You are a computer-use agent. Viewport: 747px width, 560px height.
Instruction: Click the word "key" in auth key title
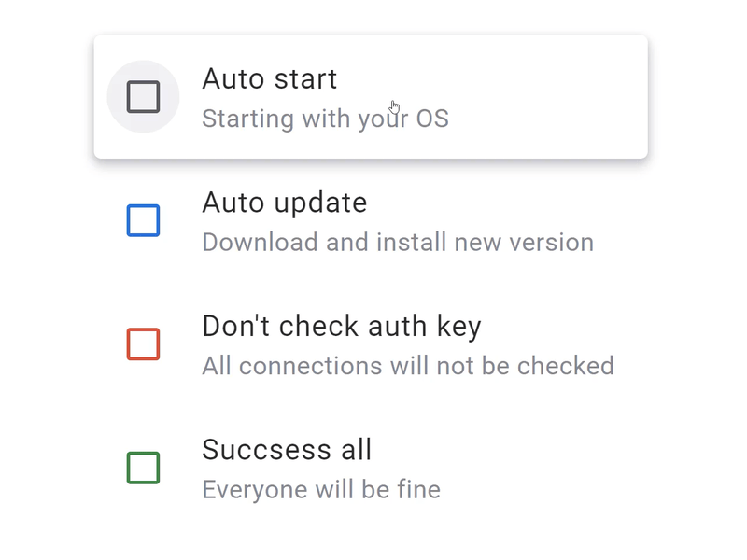459,328
